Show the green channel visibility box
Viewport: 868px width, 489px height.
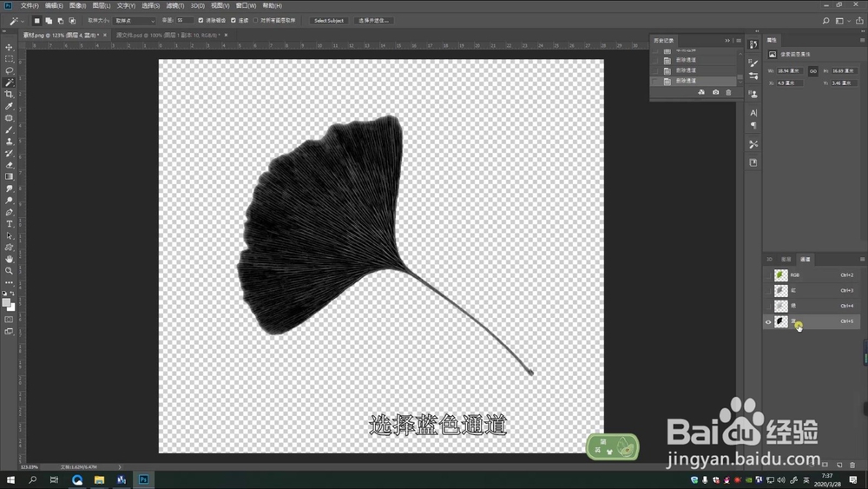click(x=768, y=307)
